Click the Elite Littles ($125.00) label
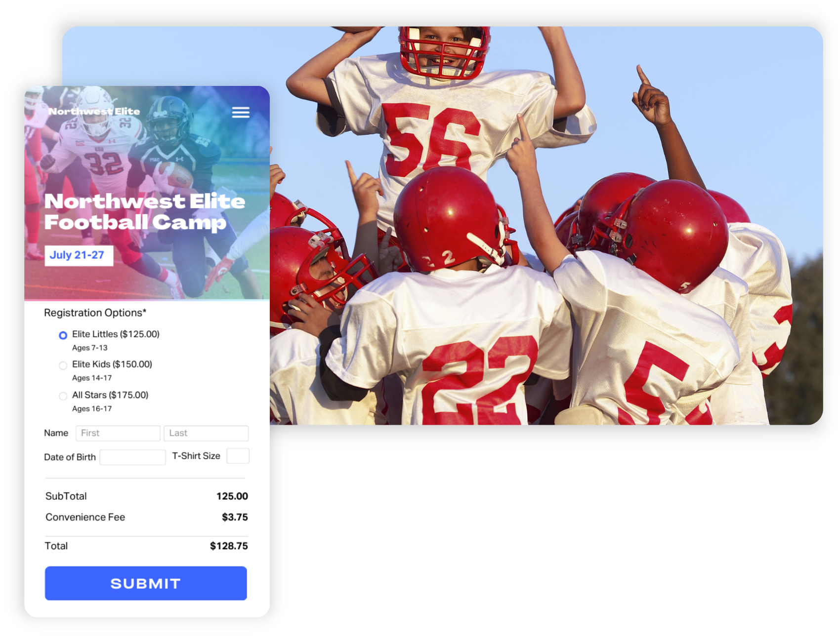Image resolution: width=840 pixels, height=642 pixels. click(x=116, y=334)
